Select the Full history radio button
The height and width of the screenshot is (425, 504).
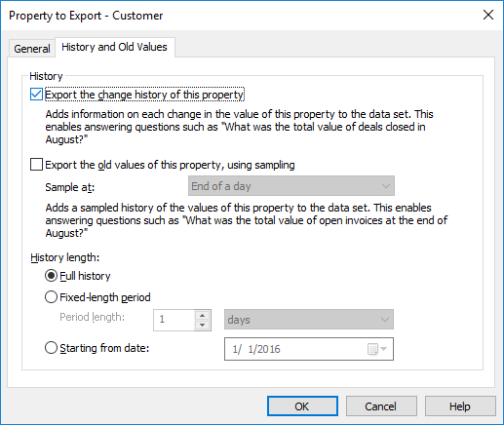tap(51, 276)
